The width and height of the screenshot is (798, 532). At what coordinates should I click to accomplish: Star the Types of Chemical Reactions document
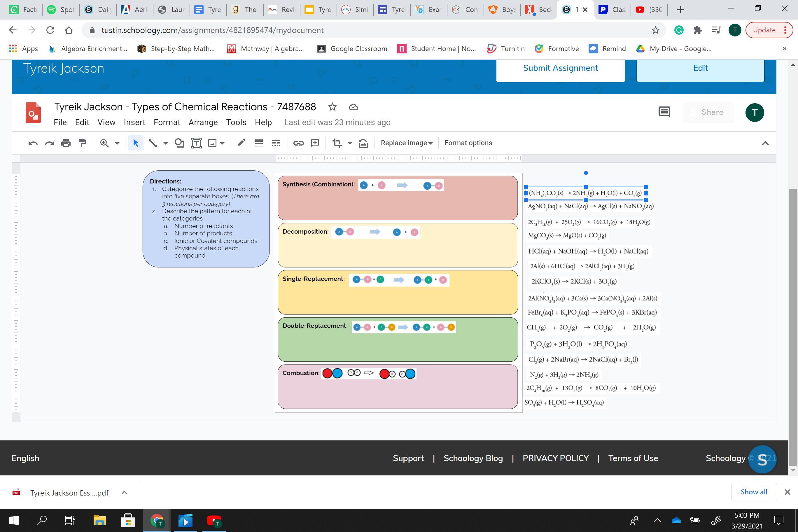pos(332,107)
